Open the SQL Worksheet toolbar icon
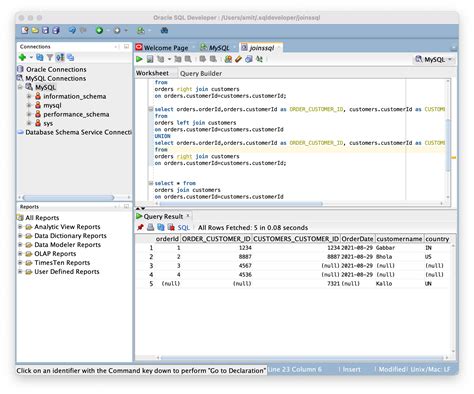Screen dimensions: 474x394 click(x=141, y=30)
